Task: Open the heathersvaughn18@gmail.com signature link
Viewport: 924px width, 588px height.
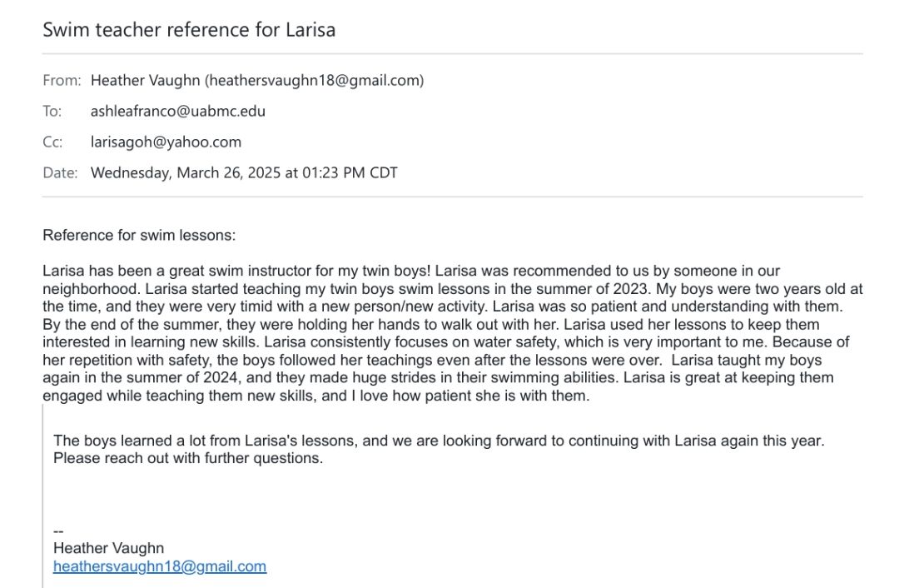Action: click(160, 566)
